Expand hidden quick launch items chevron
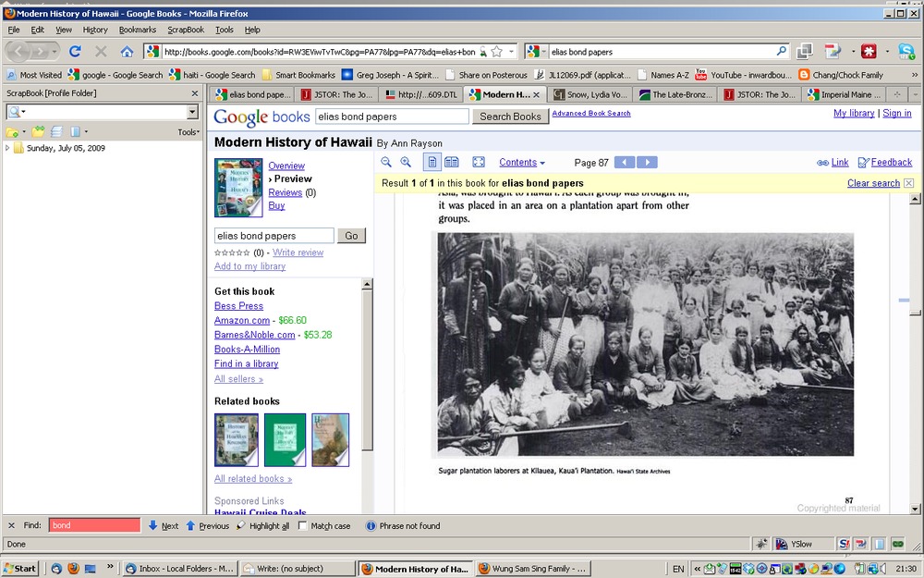This screenshot has width=924, height=578. tap(110, 567)
